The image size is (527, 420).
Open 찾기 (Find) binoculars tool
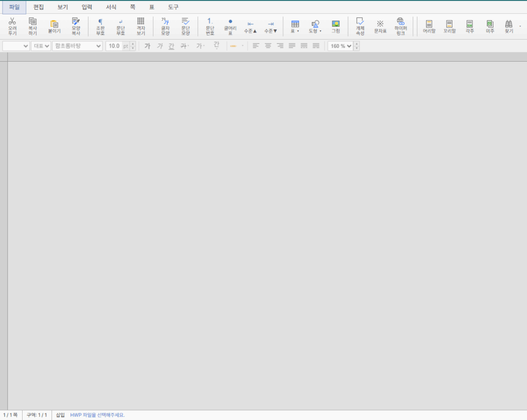click(508, 26)
